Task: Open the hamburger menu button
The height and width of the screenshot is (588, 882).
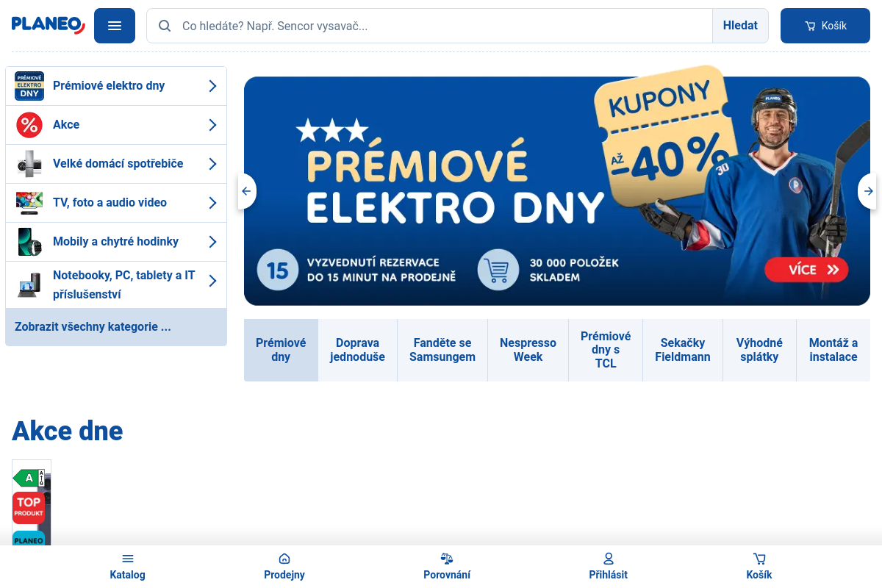Action: pyautogui.click(x=115, y=26)
